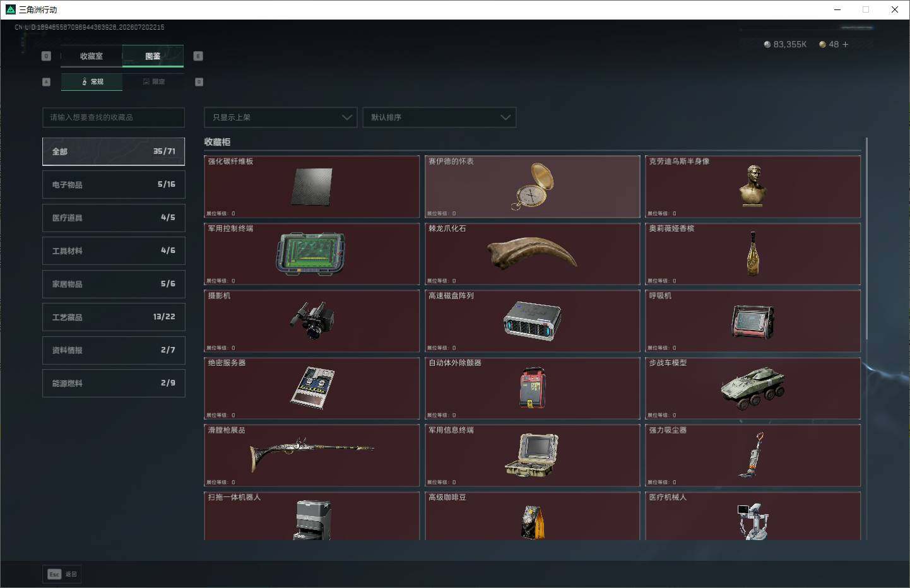Open the 克劳迪乌斯半身像 bust icon
The width and height of the screenshot is (910, 588).
coord(752,185)
